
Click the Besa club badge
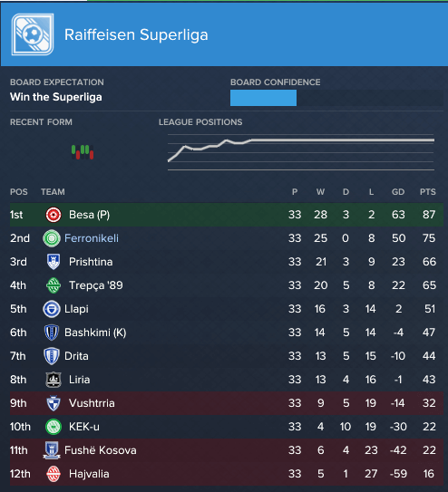coord(54,215)
